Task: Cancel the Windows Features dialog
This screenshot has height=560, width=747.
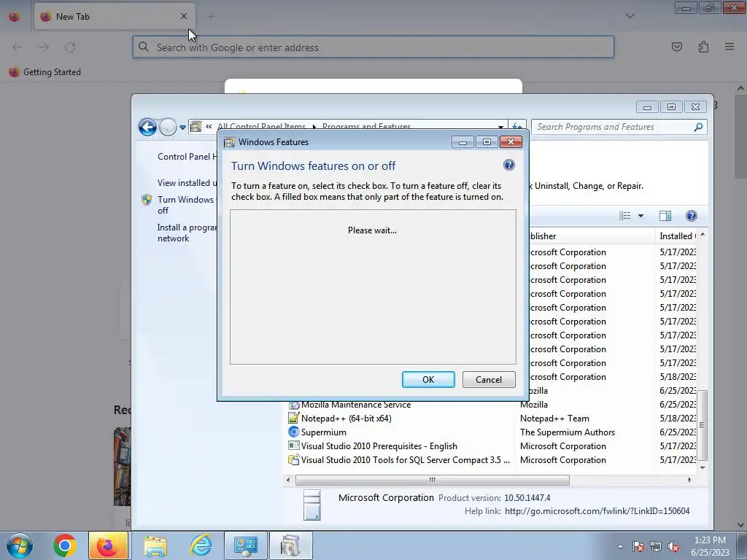Action: pos(488,379)
